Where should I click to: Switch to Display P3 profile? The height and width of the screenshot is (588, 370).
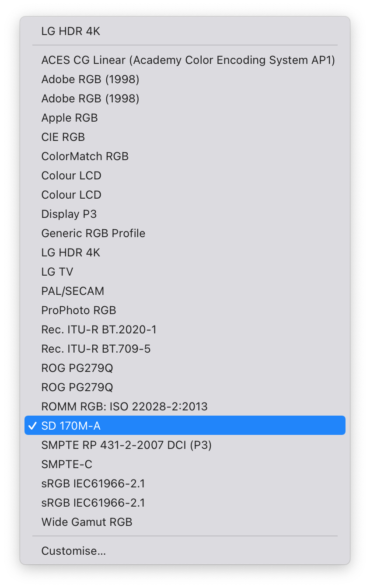tap(69, 214)
